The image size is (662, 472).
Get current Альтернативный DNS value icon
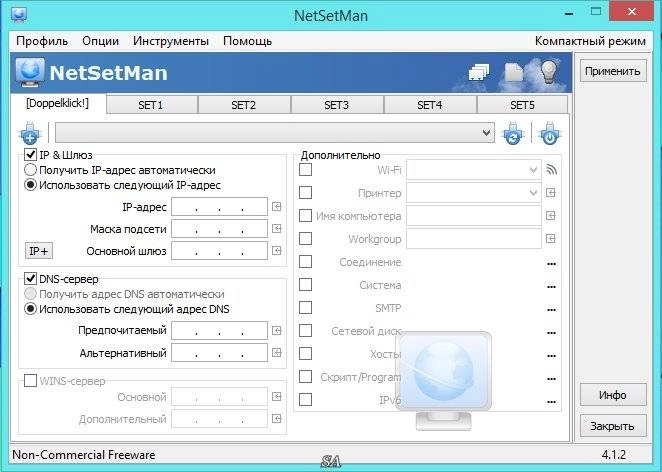pyautogui.click(x=277, y=353)
